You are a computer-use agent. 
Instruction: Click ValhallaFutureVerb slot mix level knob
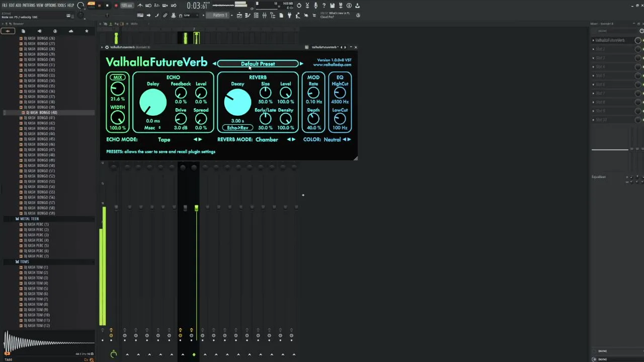638,40
